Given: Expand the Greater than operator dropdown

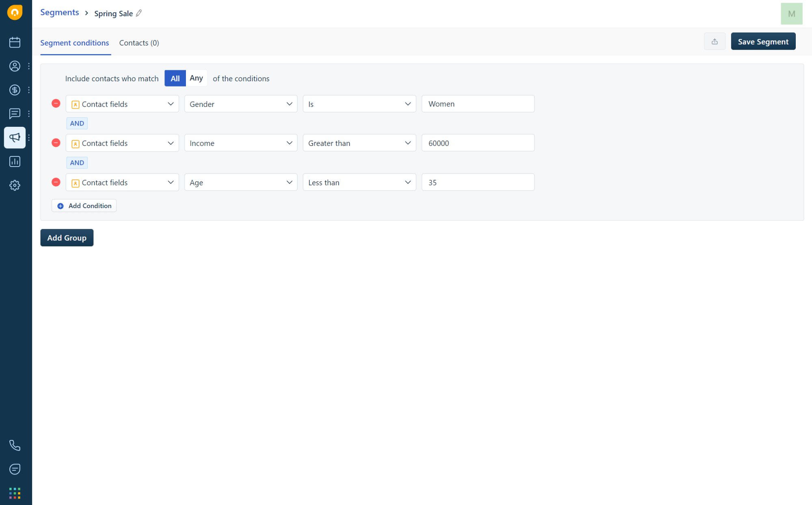Looking at the screenshot, I should 359,143.
